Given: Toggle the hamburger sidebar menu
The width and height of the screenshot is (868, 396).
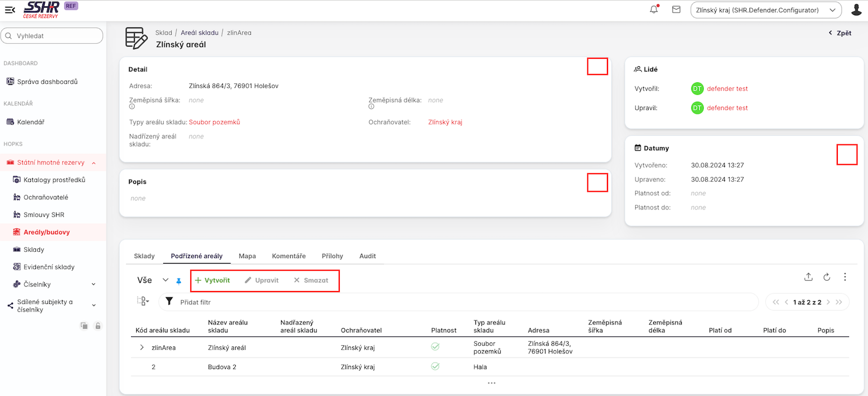Looking at the screenshot, I should point(10,10).
